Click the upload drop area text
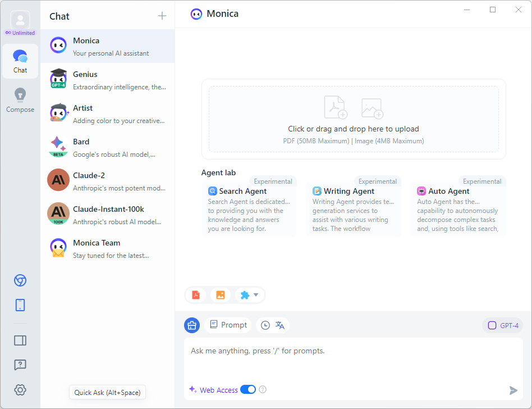 (354, 129)
